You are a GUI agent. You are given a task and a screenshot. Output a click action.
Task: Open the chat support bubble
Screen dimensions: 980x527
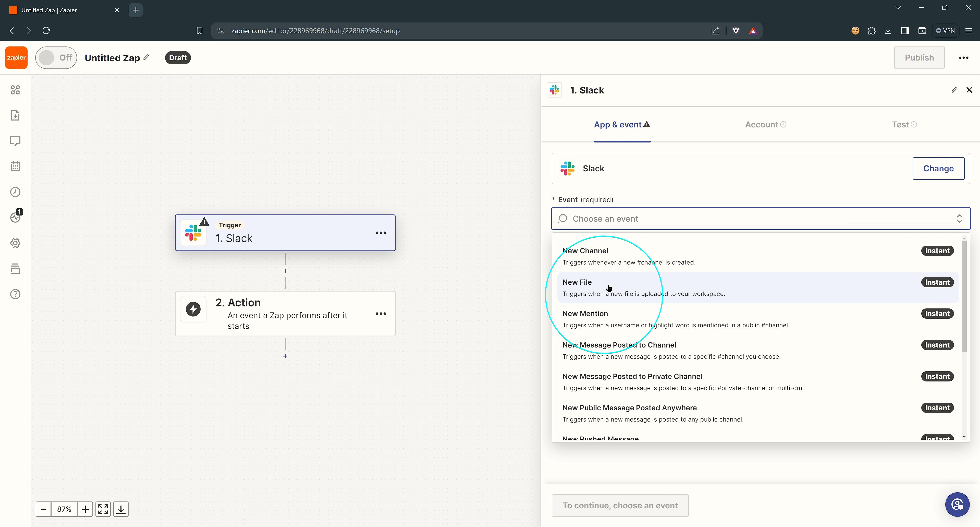click(x=957, y=504)
